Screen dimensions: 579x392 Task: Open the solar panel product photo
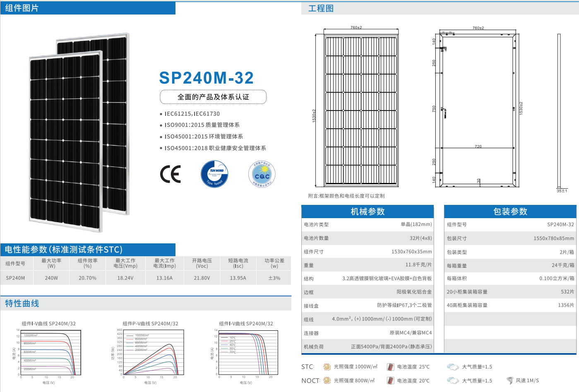coord(79,132)
